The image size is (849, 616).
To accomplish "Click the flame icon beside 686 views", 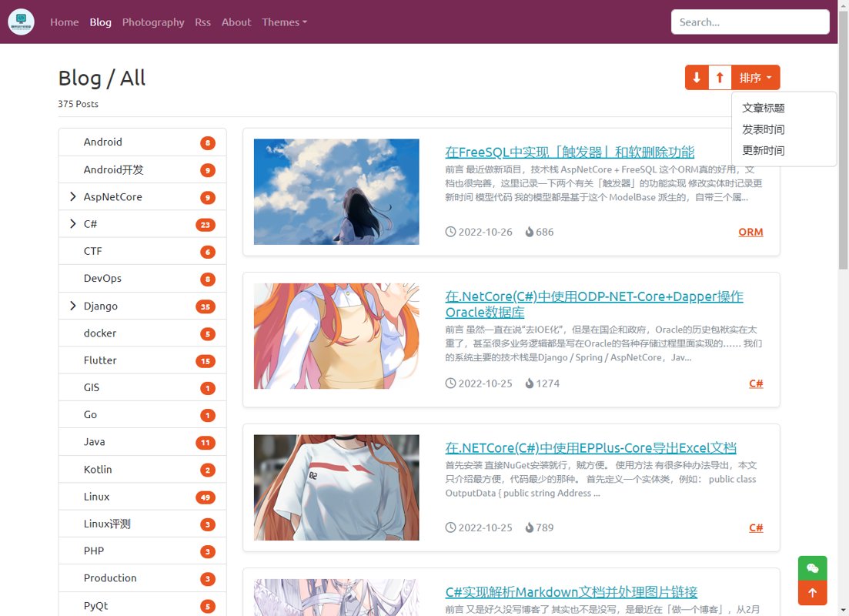I will coord(530,232).
